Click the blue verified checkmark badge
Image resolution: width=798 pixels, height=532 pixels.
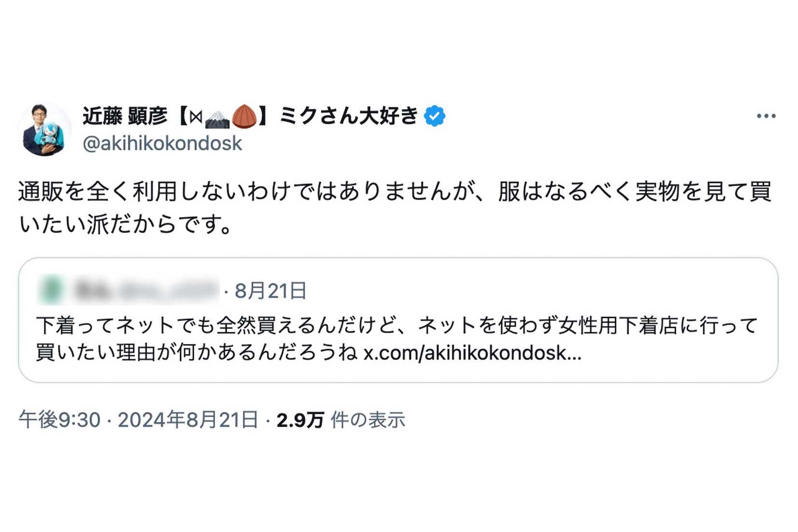click(x=434, y=114)
